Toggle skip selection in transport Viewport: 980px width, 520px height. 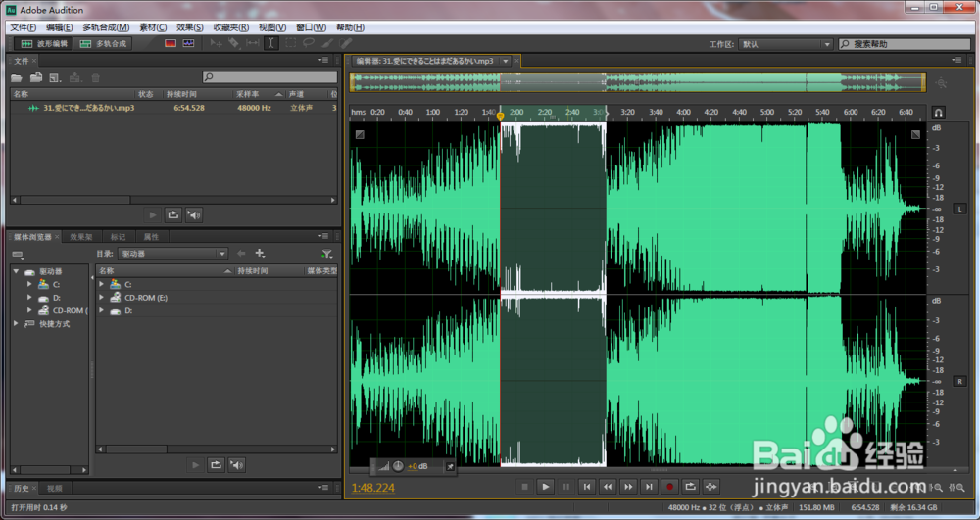click(711, 487)
